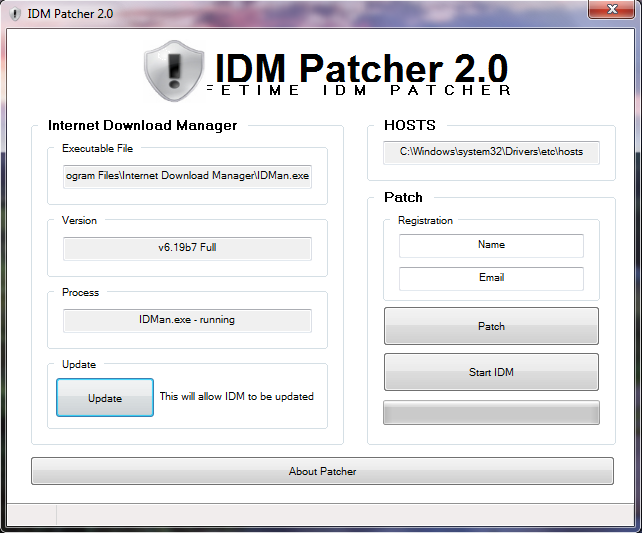The width and height of the screenshot is (642, 533).
Task: Click the Registration group label
Action: (425, 220)
